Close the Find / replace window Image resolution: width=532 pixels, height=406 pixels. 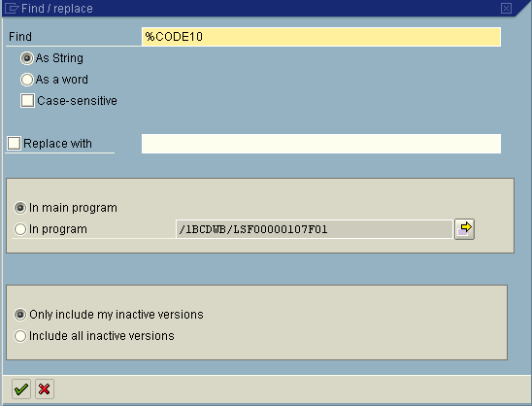(x=506, y=8)
